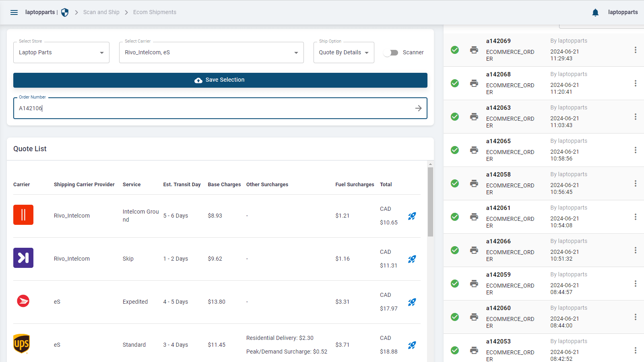The width and height of the screenshot is (644, 362).
Task: Click green status check for a142058
Action: tap(455, 183)
